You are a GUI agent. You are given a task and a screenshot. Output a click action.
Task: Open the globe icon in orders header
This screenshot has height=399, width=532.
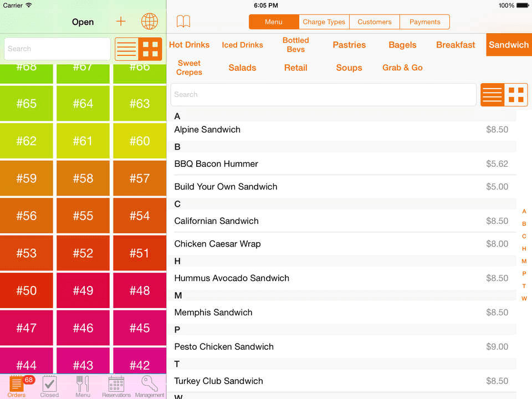149,22
